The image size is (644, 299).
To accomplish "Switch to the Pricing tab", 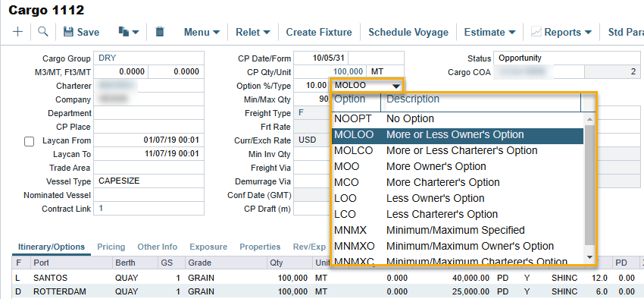I will (111, 247).
